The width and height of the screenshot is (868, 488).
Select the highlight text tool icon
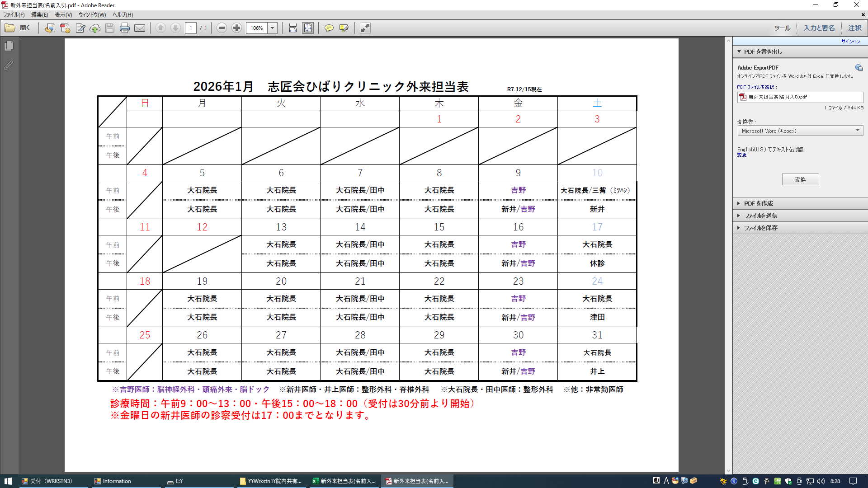pos(344,28)
